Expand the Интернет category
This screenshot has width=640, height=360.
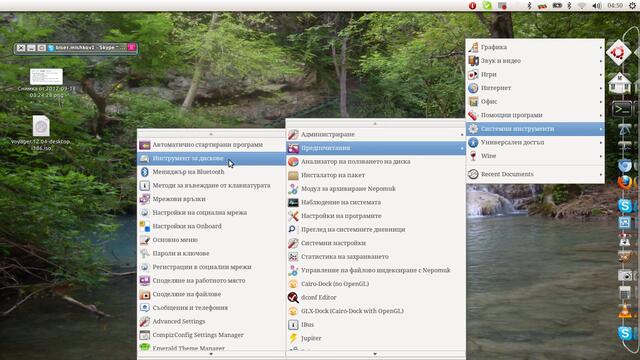click(535, 88)
